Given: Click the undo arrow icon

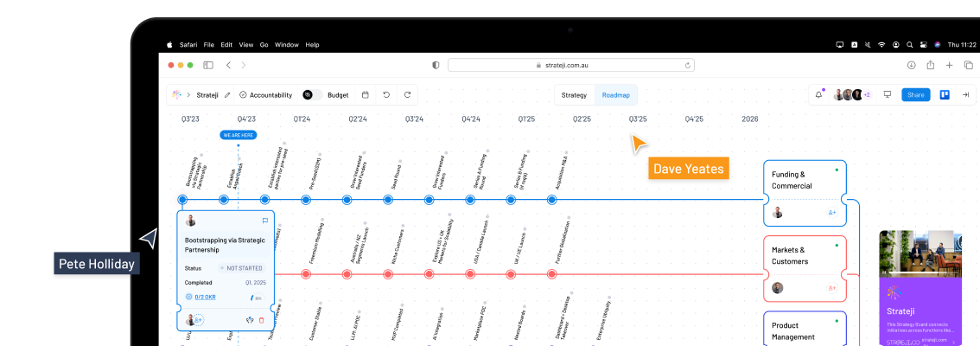Looking at the screenshot, I should [386, 95].
